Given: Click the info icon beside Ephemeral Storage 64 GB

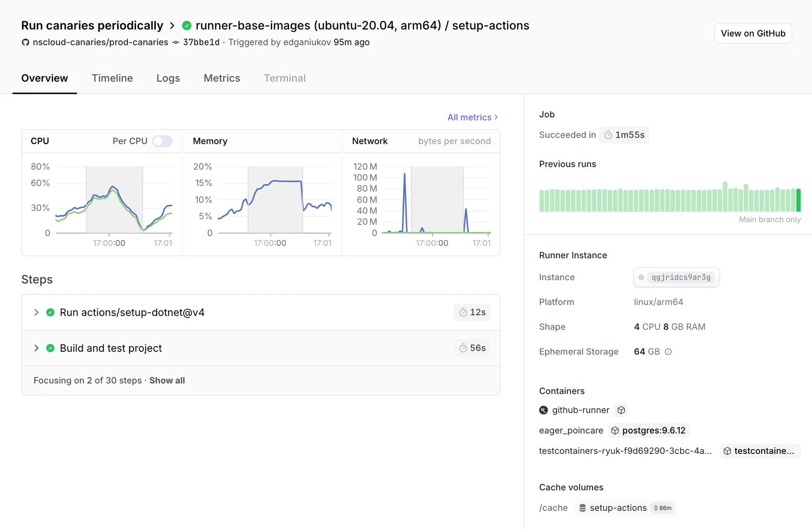Looking at the screenshot, I should click(668, 352).
